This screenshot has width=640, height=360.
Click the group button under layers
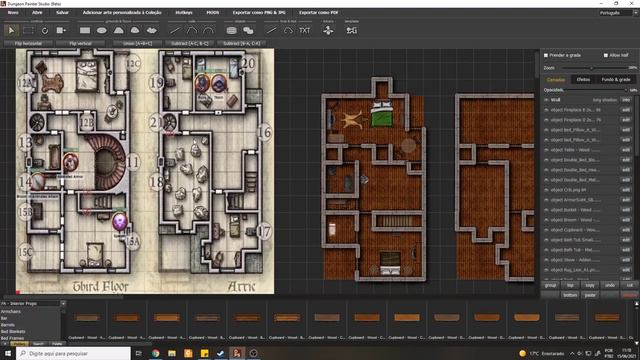(550, 285)
